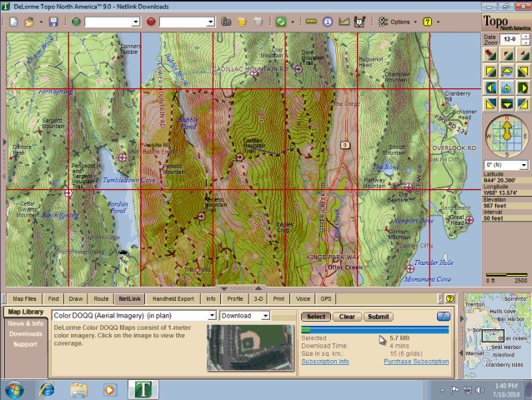Pan map northwest with diagonal arrow
This screenshot has height=400, width=532.
click(490, 71)
